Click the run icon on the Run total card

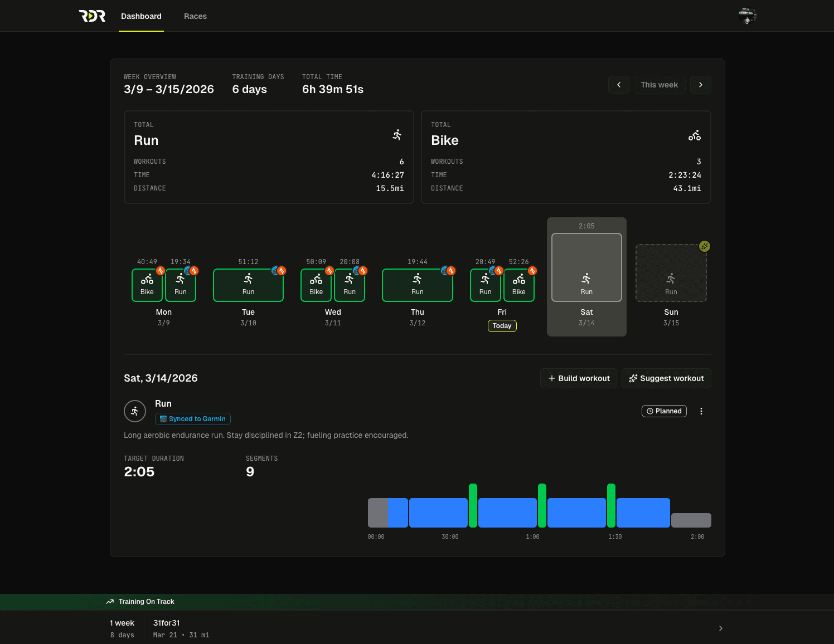(397, 134)
